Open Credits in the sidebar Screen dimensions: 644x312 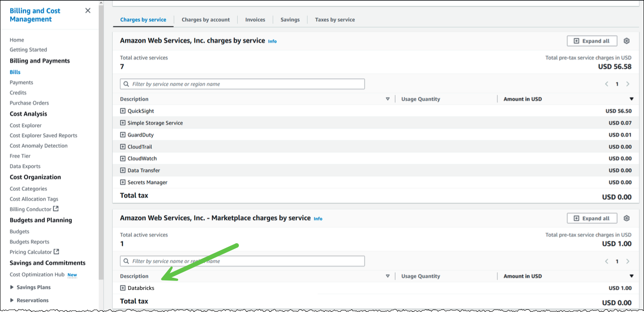(x=18, y=93)
